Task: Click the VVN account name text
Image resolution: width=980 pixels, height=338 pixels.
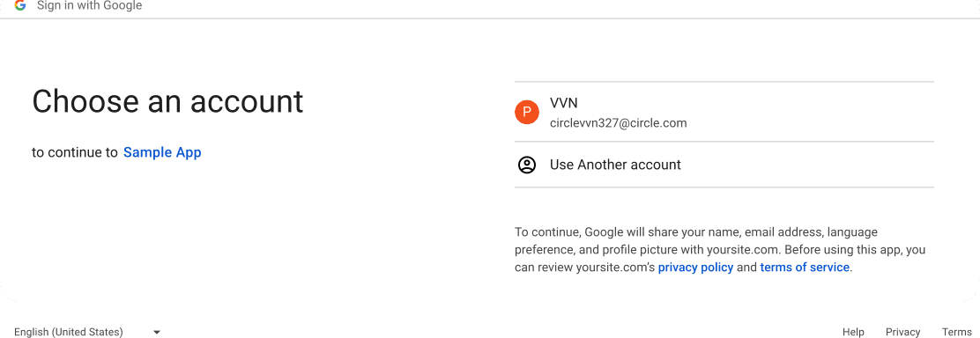Action: [x=563, y=102]
